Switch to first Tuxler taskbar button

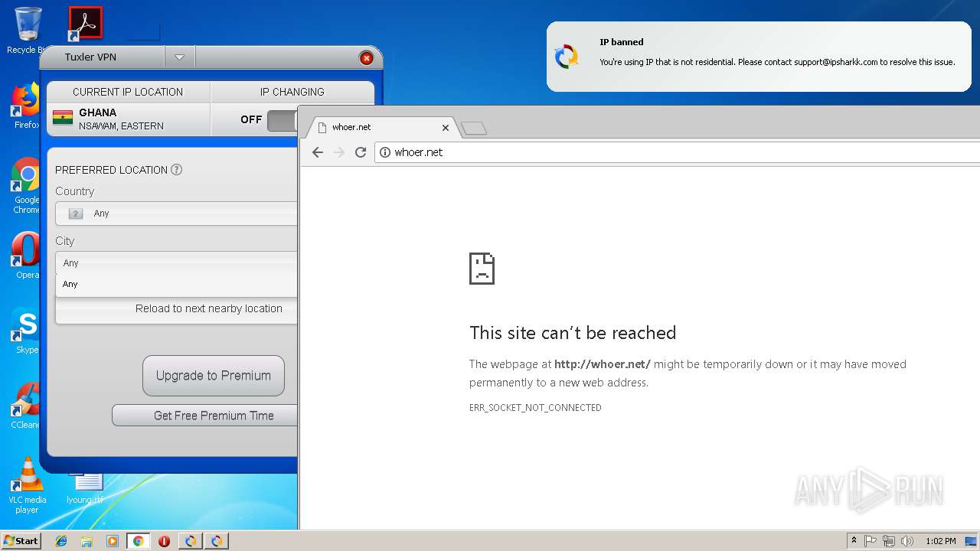pos(190,541)
